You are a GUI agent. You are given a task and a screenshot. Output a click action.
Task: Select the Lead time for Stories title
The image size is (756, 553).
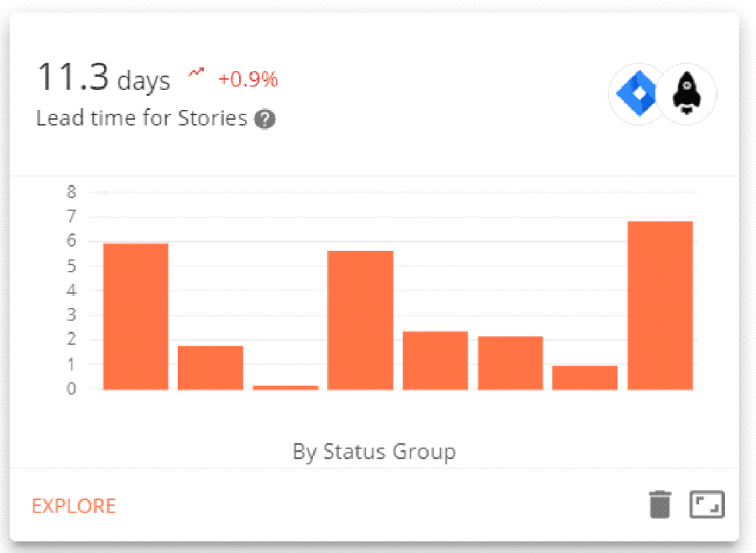pos(142,117)
